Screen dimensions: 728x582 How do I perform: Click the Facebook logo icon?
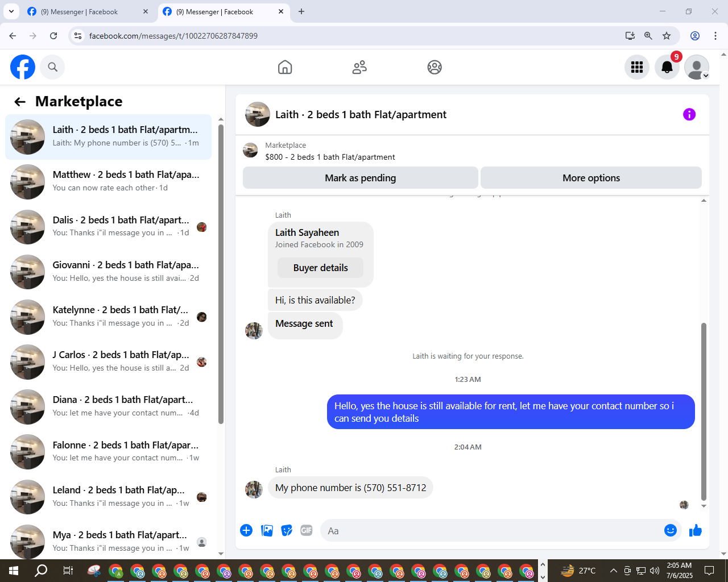pos(23,67)
